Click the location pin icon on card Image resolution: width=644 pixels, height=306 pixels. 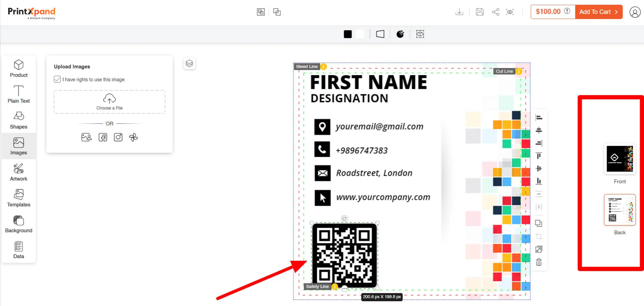[x=322, y=127]
